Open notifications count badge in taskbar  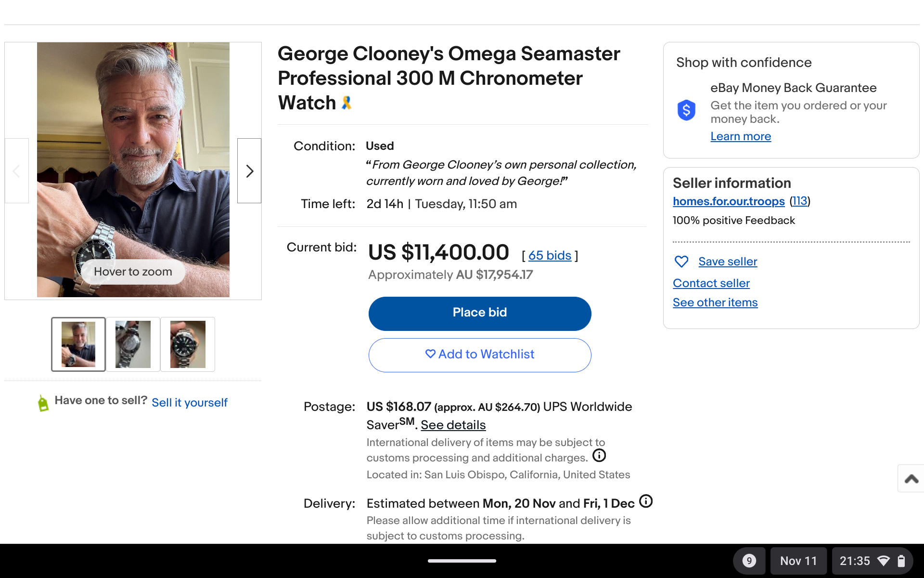749,561
